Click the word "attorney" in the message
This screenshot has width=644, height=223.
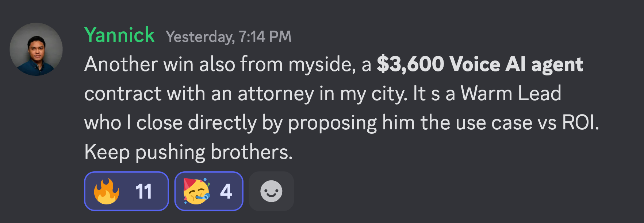coord(276,94)
